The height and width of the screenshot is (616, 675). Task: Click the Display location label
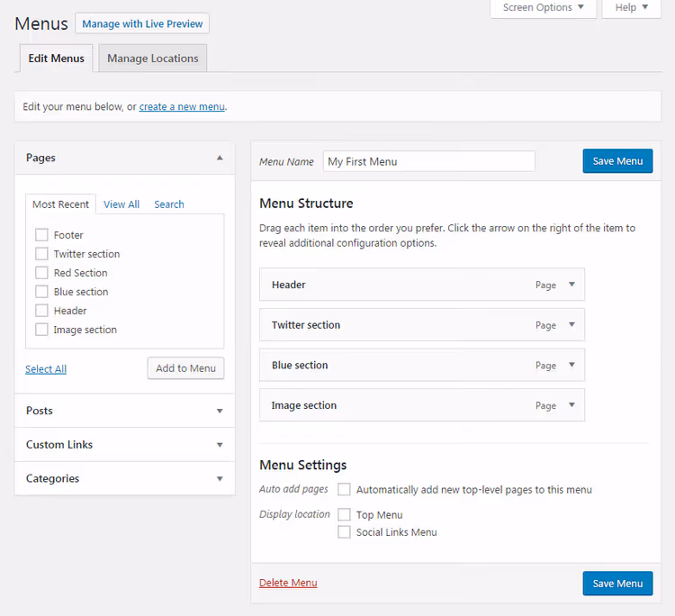[294, 514]
